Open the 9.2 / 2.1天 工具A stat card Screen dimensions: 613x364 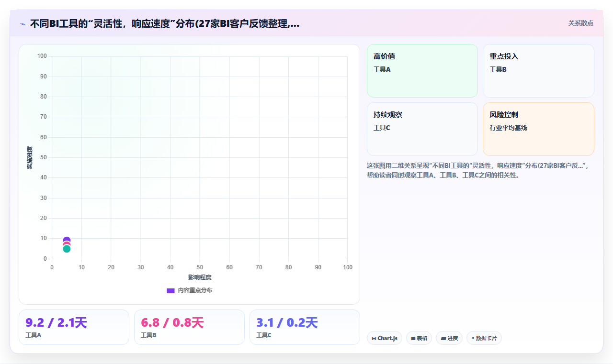74,327
